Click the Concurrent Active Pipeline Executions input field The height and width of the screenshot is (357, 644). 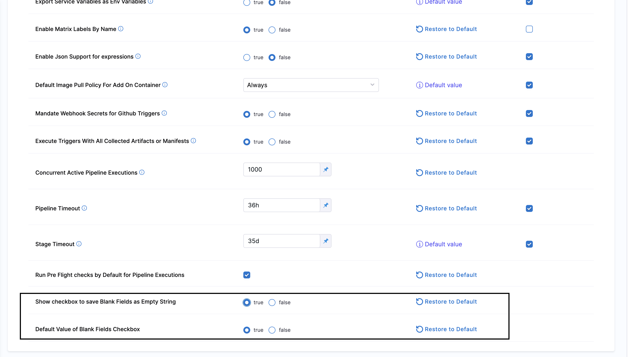(281, 170)
